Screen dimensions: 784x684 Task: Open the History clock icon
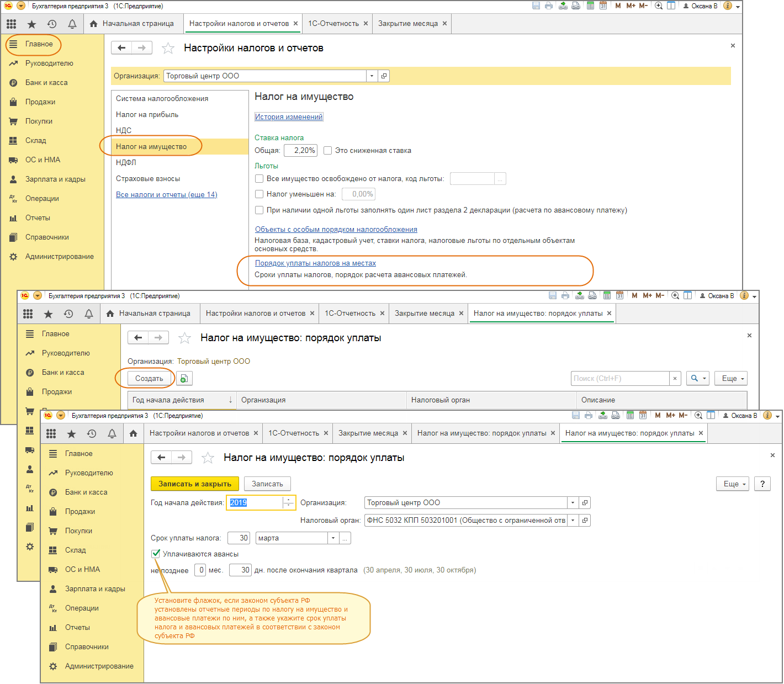coord(92,433)
